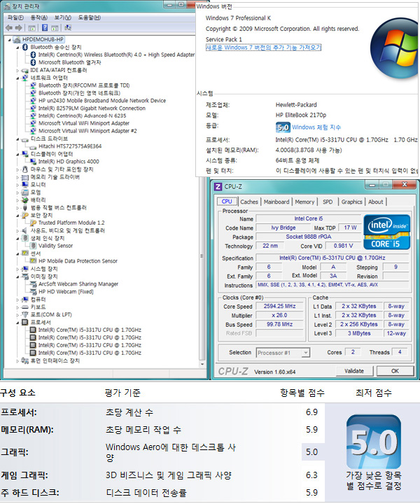Select Intel Centrino Advanced-N 6235
The width and height of the screenshot is (420, 504).
tap(83, 115)
